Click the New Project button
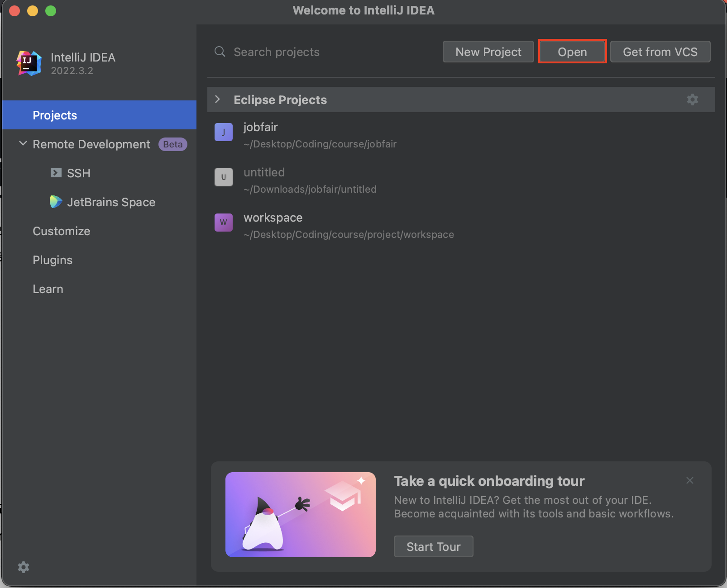The width and height of the screenshot is (727, 588). pos(488,52)
